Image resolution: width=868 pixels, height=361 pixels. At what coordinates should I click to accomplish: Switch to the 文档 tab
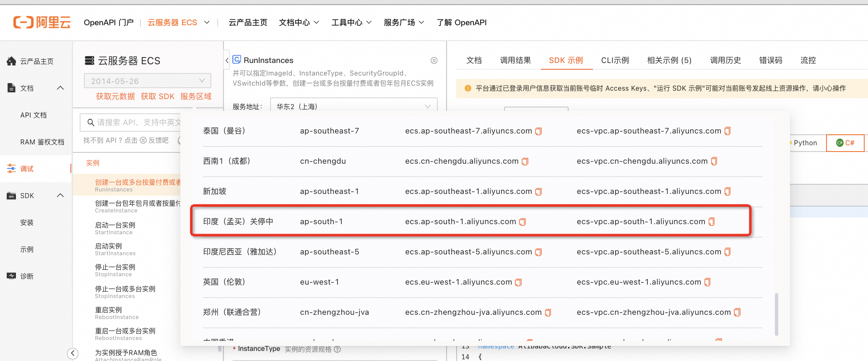tap(474, 60)
